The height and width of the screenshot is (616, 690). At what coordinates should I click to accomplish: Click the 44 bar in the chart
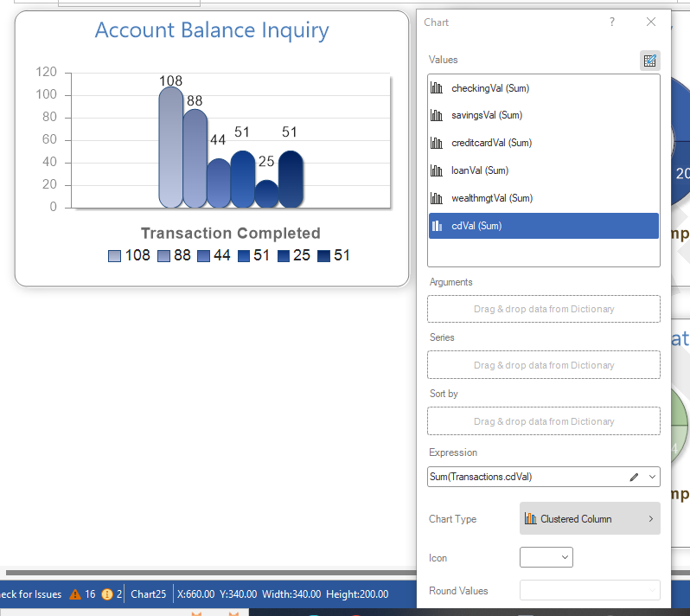click(219, 183)
